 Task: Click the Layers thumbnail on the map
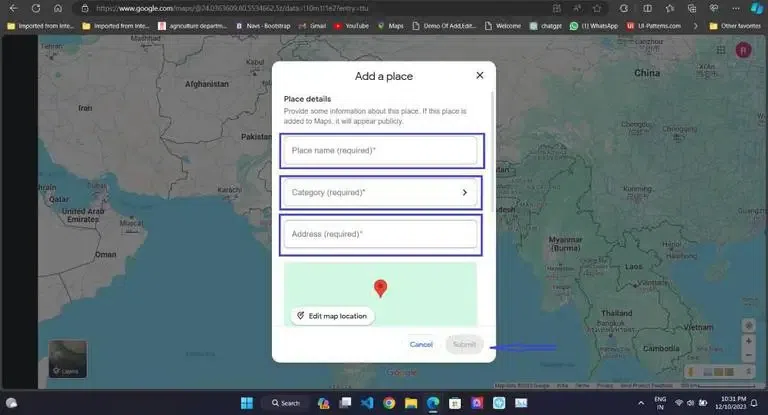coord(68,359)
